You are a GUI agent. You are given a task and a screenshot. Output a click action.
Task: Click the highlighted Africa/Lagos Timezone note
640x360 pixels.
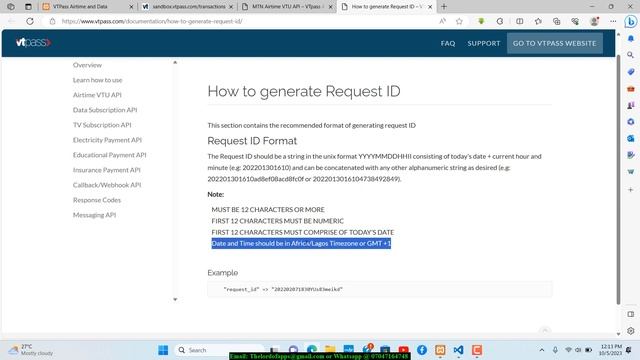point(301,243)
